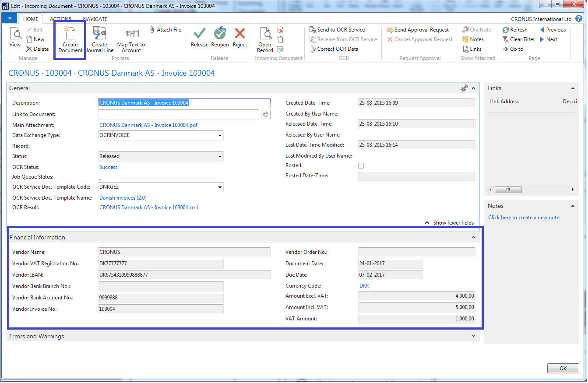Toggle the Posted checkbox

(361, 166)
